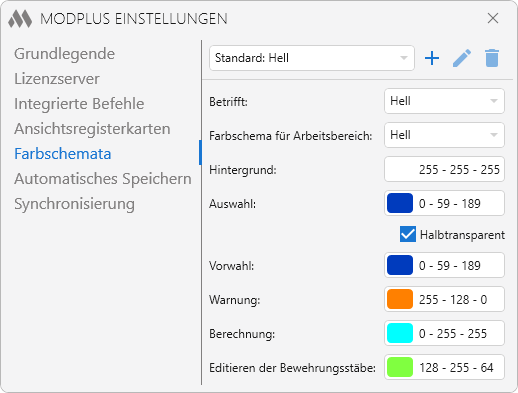Toggle the Halbtransparent checkbox

pos(408,234)
